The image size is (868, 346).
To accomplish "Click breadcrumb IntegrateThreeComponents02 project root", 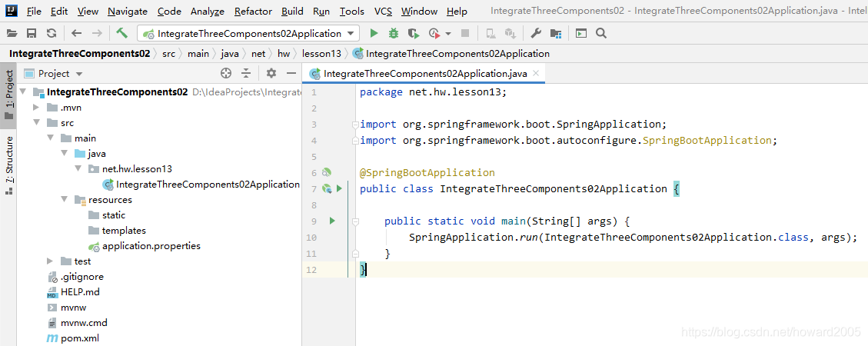I will 80,54.
